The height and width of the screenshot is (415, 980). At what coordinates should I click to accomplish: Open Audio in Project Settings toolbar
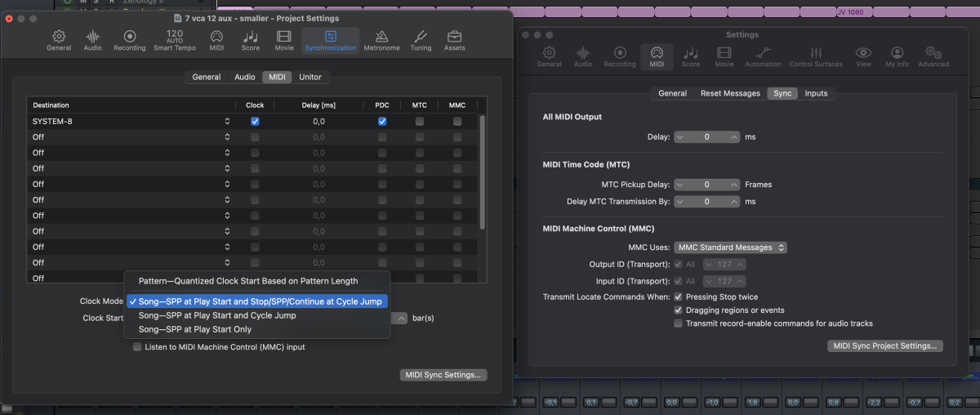coord(93,41)
